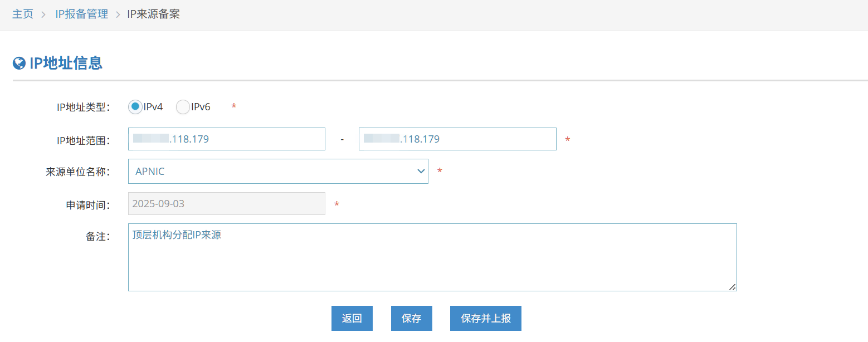Click the 申请时间 date field
This screenshot has width=868, height=342.
[x=226, y=204]
